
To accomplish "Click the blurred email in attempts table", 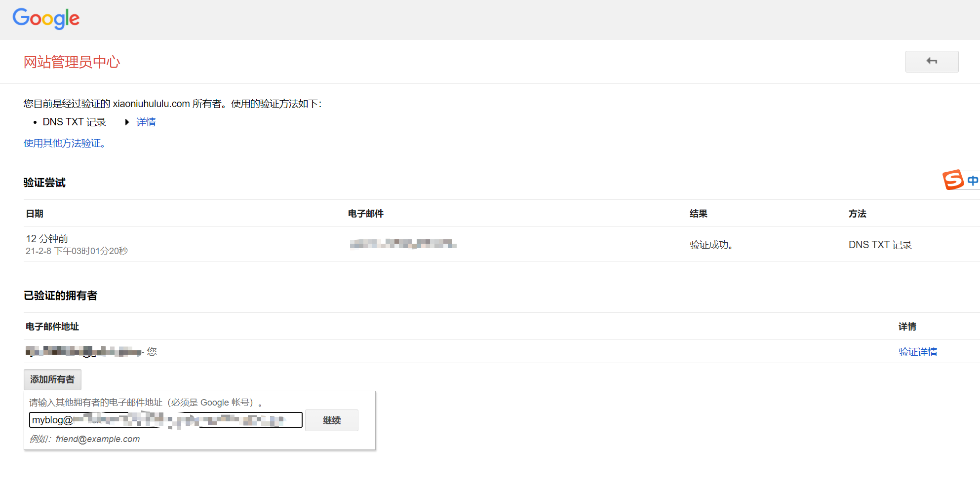I will tap(403, 244).
